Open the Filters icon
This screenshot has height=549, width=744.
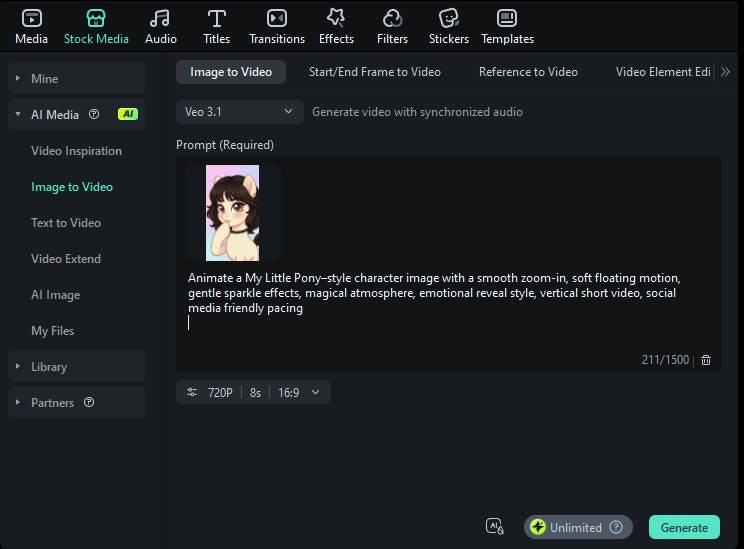point(392,19)
